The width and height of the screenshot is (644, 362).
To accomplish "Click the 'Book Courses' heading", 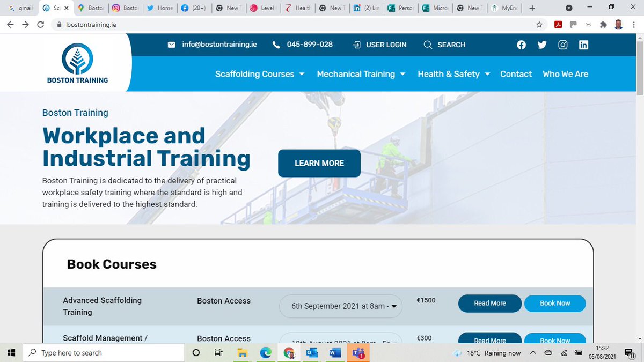I will [112, 264].
